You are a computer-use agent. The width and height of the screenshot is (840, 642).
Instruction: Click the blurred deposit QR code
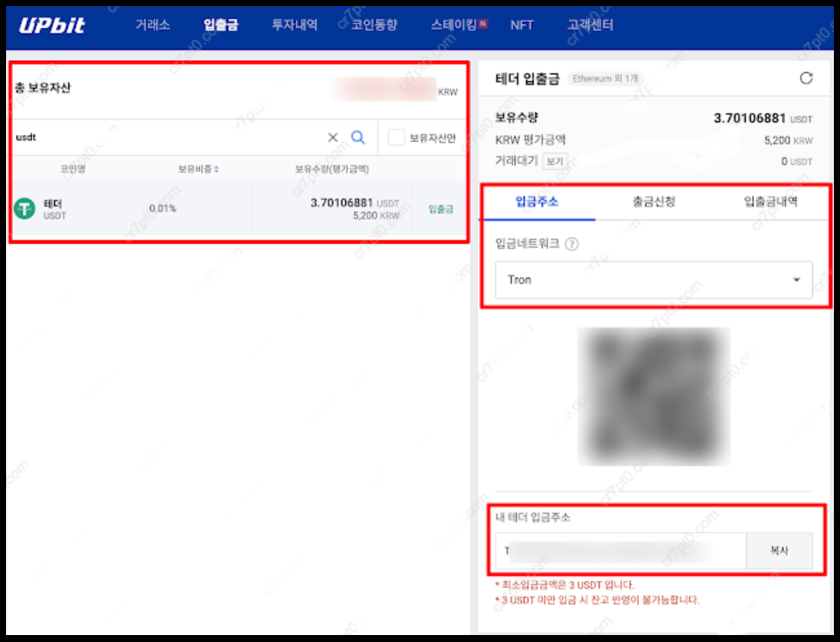[654, 396]
